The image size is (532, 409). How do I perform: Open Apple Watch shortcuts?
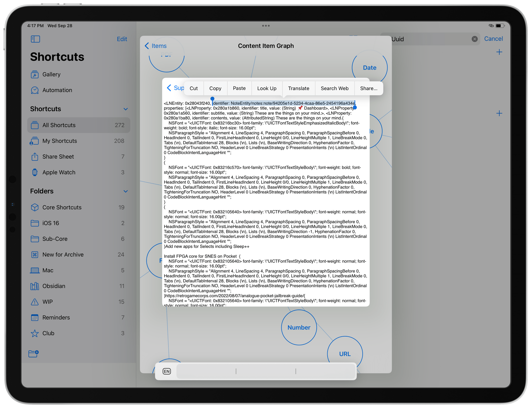click(78, 172)
